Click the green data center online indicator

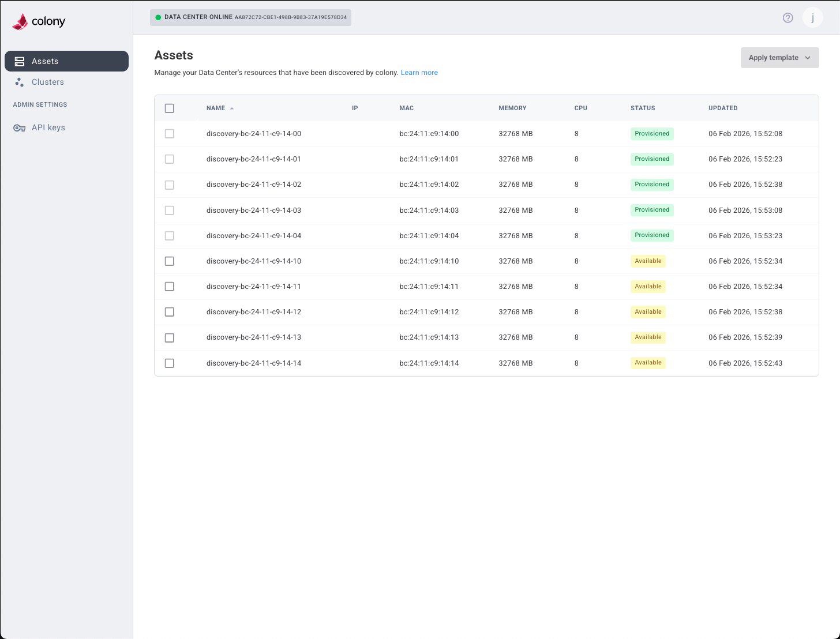[158, 17]
